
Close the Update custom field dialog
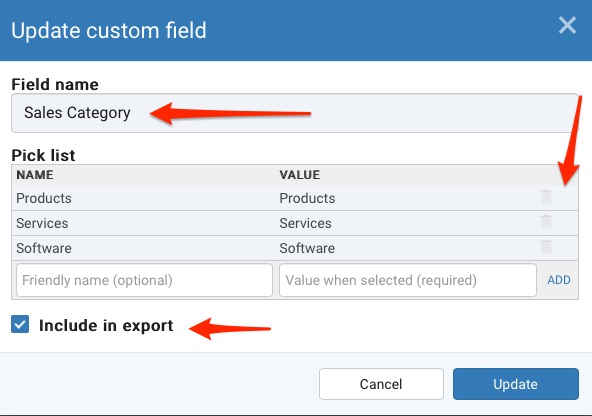point(567,26)
